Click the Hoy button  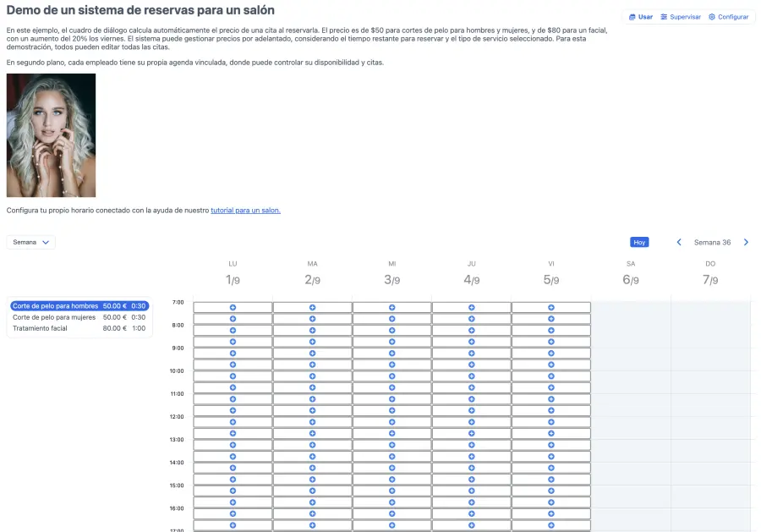(x=639, y=242)
